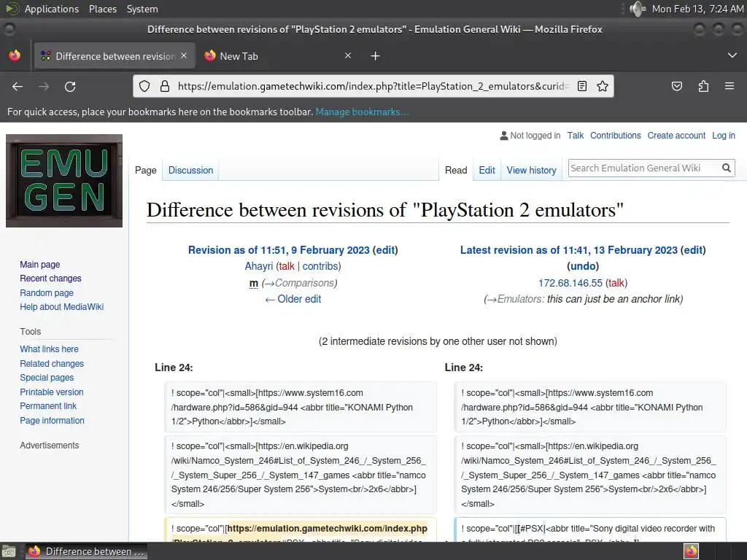Click the Create account link
The image size is (747, 560).
point(676,135)
